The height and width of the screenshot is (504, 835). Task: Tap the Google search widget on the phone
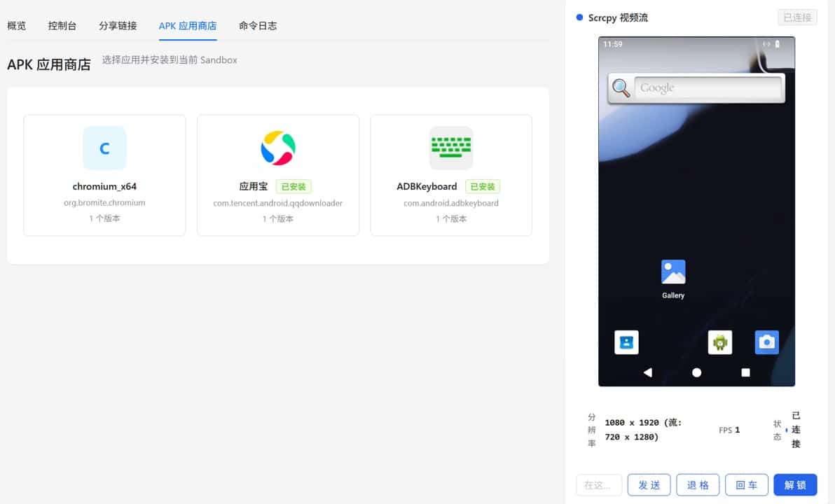[x=696, y=87]
